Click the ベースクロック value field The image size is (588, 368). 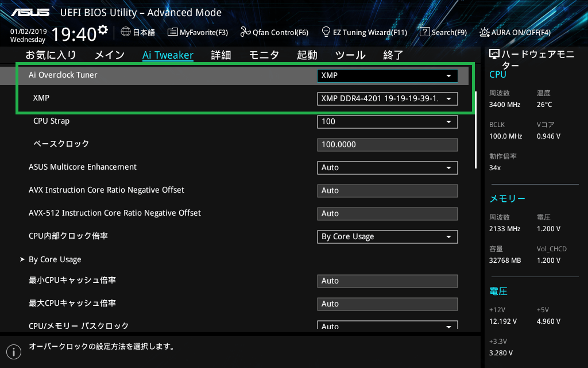tap(388, 144)
